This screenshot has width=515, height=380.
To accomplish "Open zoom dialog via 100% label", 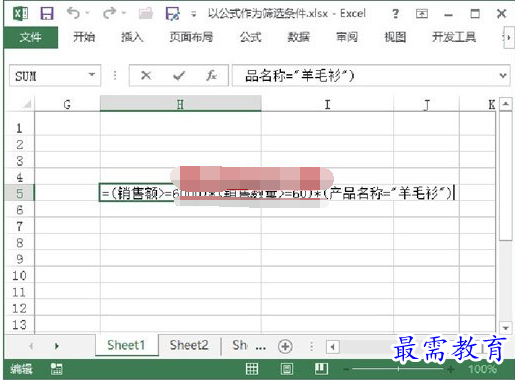I will (482, 369).
